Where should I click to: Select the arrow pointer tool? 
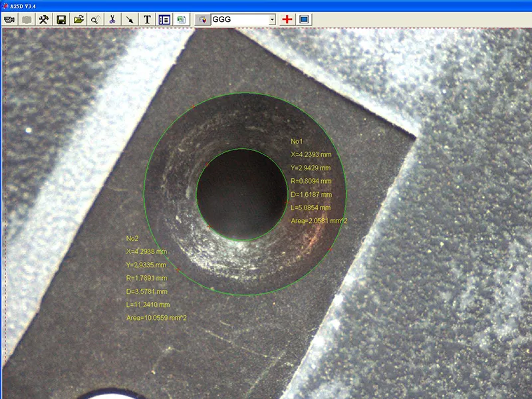click(x=130, y=20)
